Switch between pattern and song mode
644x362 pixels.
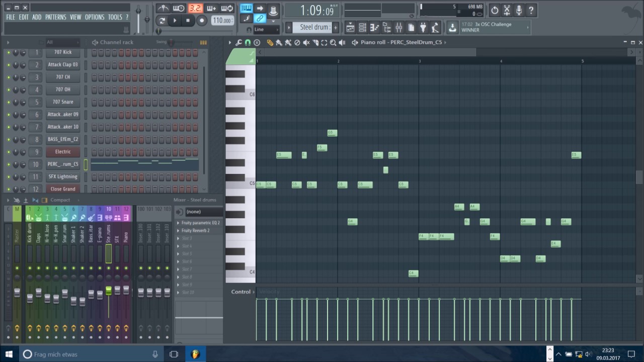[162, 21]
